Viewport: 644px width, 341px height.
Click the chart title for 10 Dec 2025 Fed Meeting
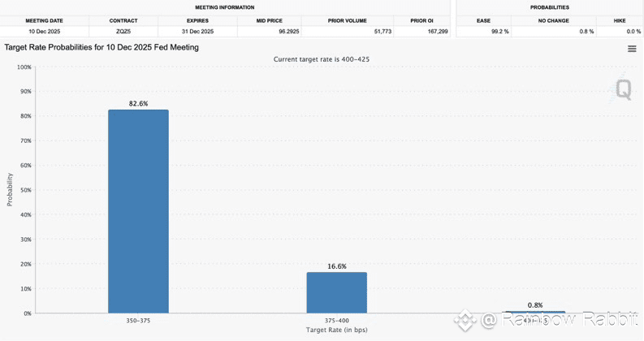point(102,47)
